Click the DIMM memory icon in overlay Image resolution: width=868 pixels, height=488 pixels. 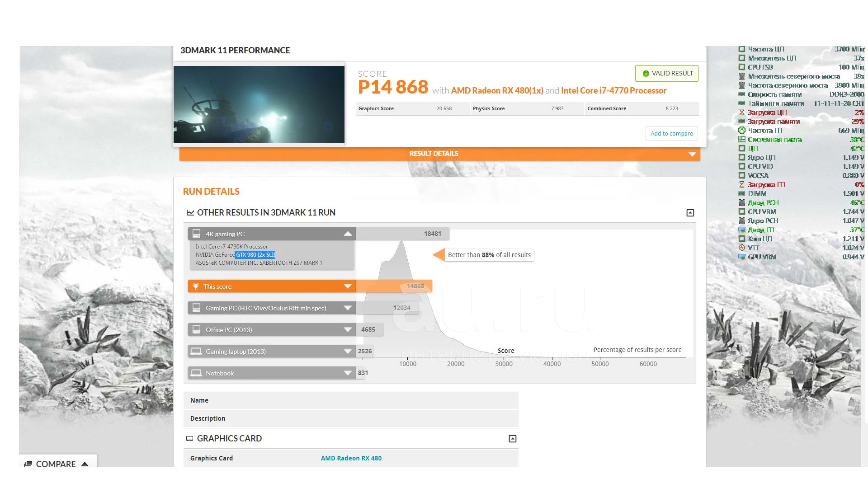click(x=741, y=193)
